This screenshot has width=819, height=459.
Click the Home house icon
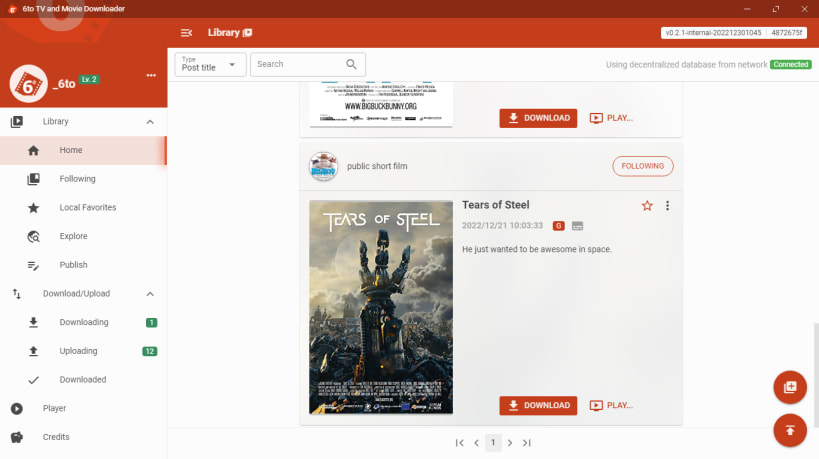(33, 150)
